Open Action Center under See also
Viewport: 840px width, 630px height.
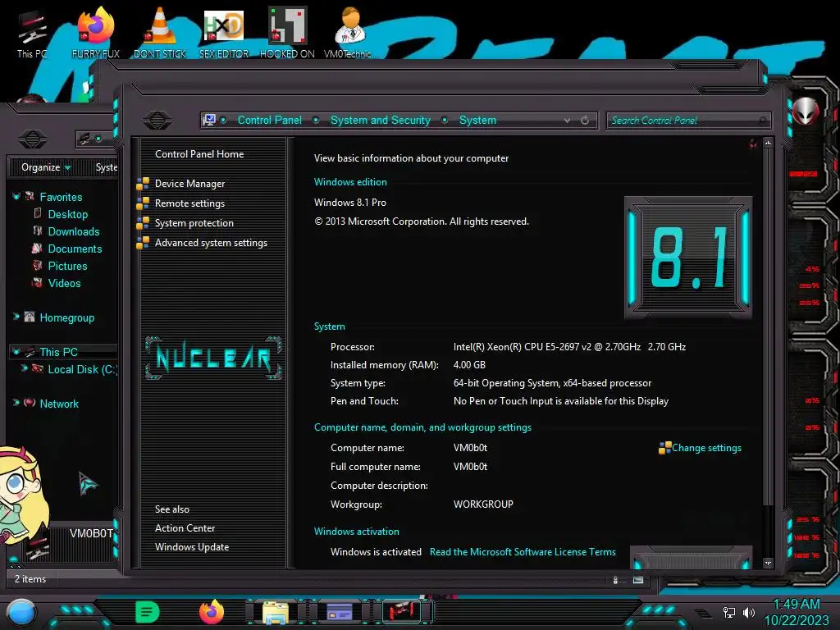(185, 528)
